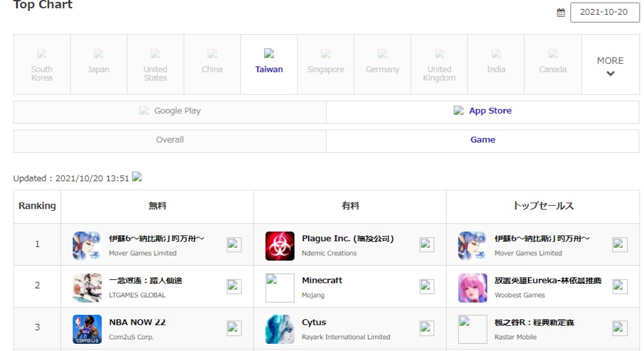Open the first free game title by Mover Games

pos(156,238)
